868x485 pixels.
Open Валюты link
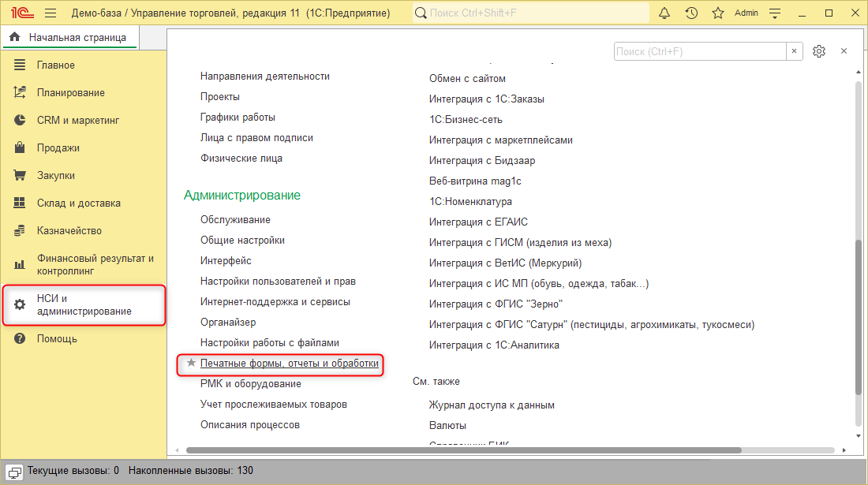(x=447, y=425)
